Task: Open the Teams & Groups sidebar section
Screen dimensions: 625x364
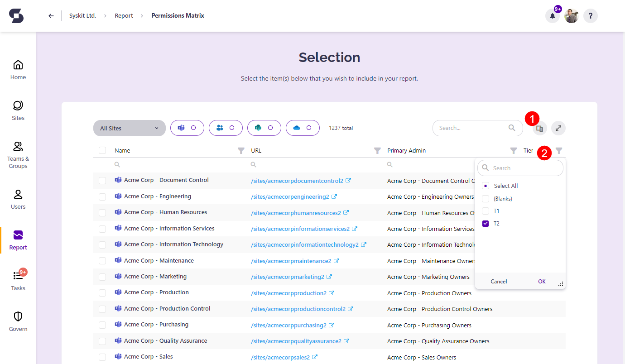Action: coord(18,154)
